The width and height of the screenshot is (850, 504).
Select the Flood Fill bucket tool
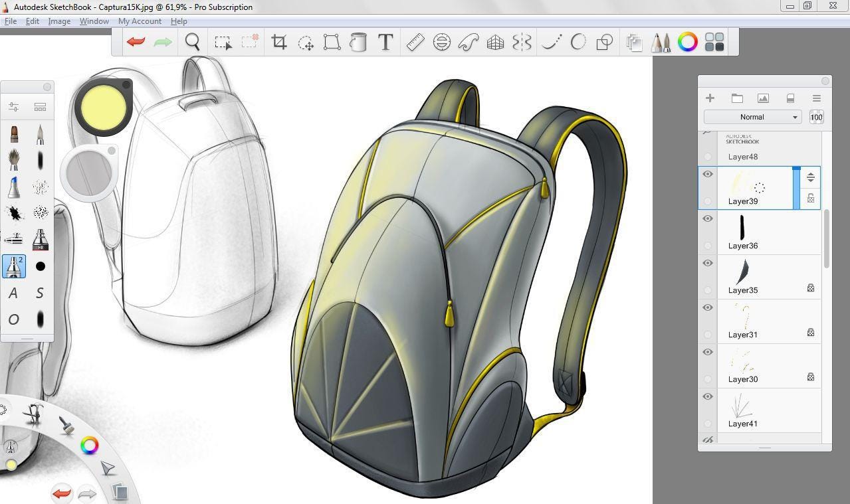pos(358,42)
